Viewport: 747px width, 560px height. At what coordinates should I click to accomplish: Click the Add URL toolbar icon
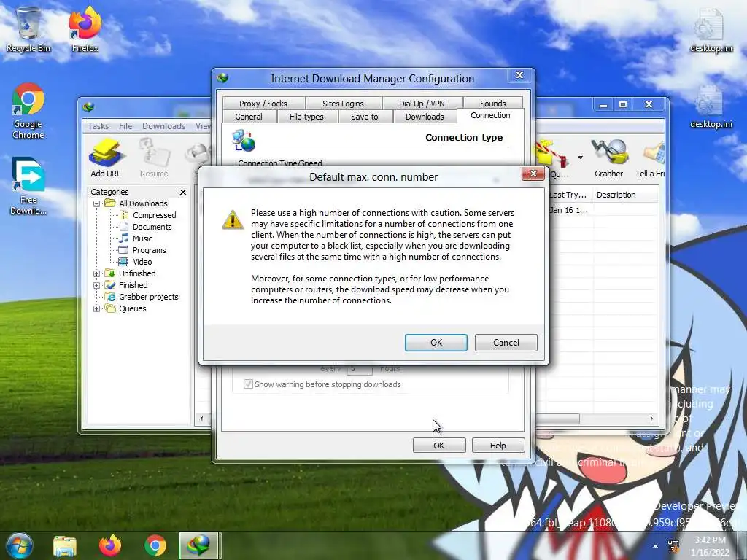coord(106,157)
